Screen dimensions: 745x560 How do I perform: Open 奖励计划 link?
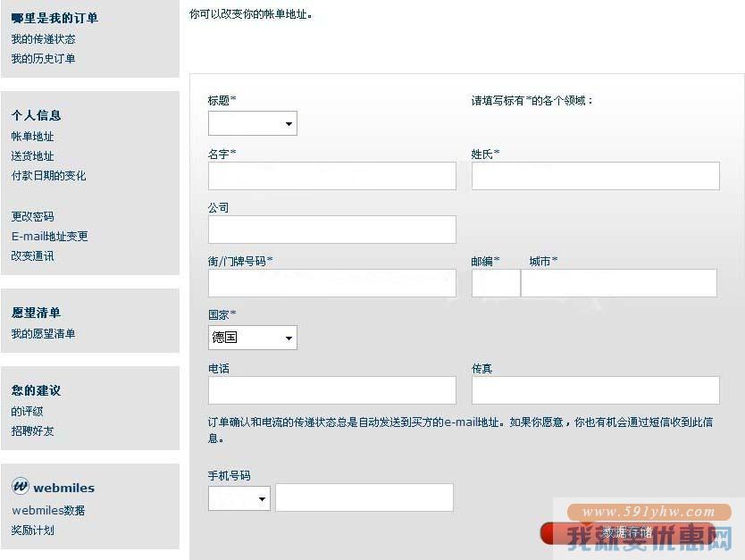[x=33, y=530]
